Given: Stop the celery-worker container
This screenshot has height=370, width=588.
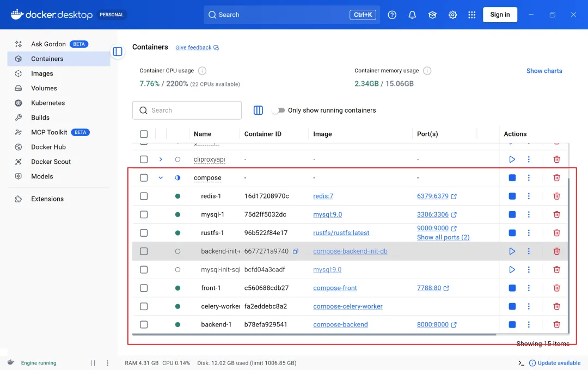Looking at the screenshot, I should [512, 306].
